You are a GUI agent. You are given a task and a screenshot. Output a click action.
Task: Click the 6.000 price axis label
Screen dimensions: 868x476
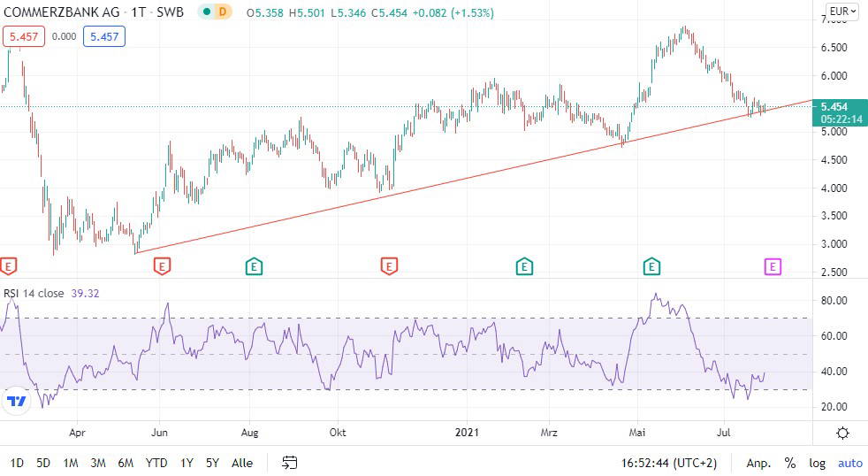[x=834, y=76]
